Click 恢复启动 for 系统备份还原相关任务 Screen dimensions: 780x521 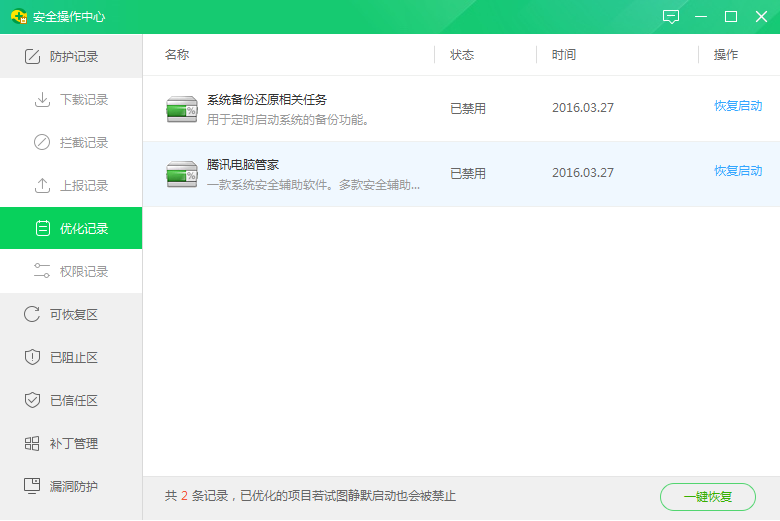pyautogui.click(x=738, y=106)
